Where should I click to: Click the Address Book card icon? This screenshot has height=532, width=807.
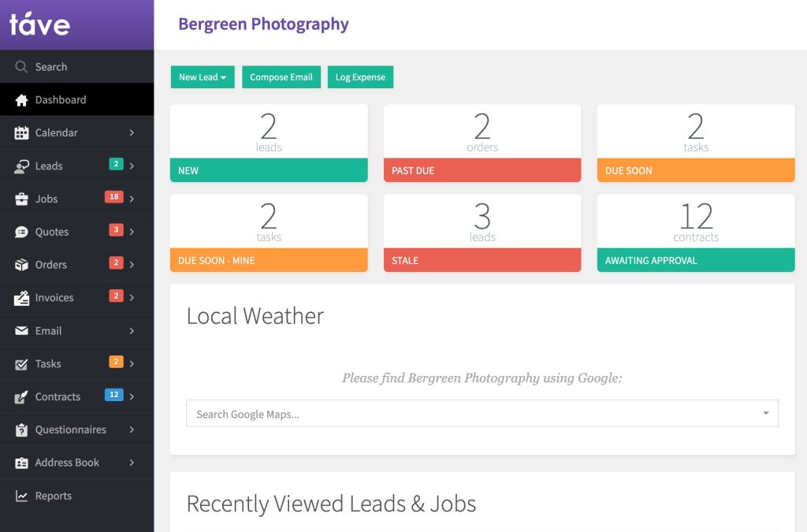tap(21, 463)
